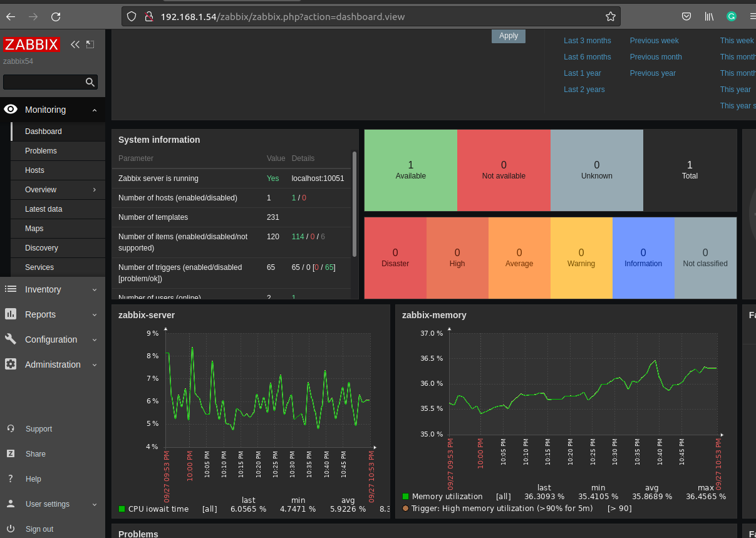Click the red Disaster severity tile
This screenshot has height=538, width=756.
(x=395, y=258)
